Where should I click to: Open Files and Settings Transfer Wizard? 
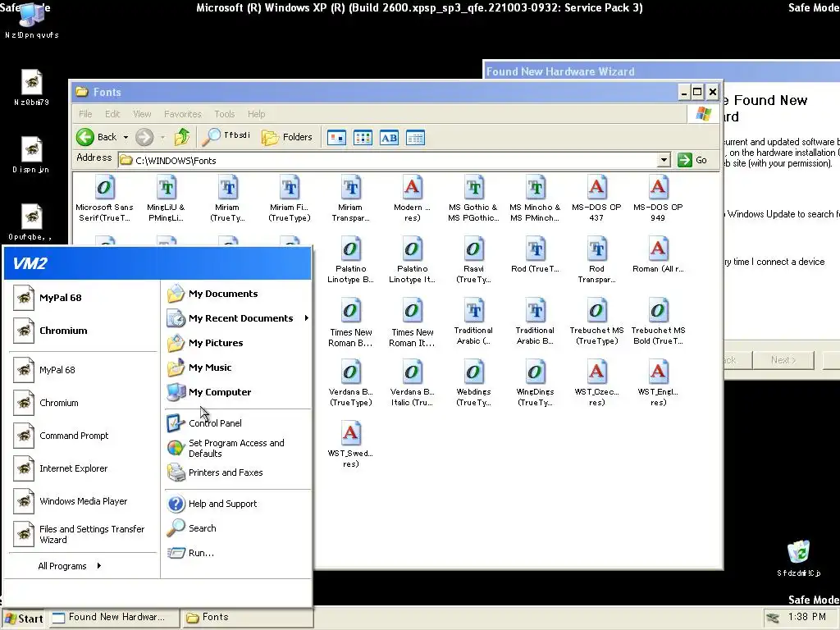83,534
